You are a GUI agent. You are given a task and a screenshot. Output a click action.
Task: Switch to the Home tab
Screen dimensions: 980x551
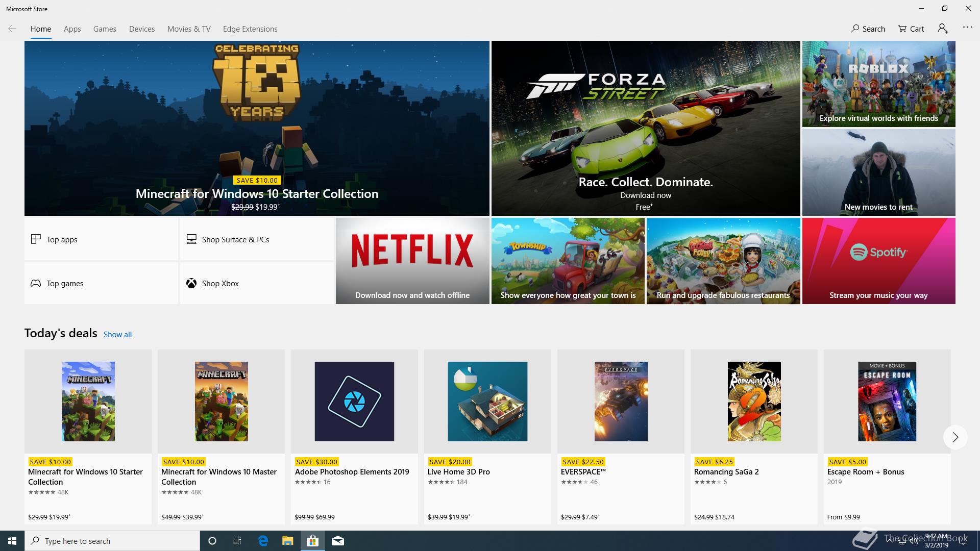point(41,29)
